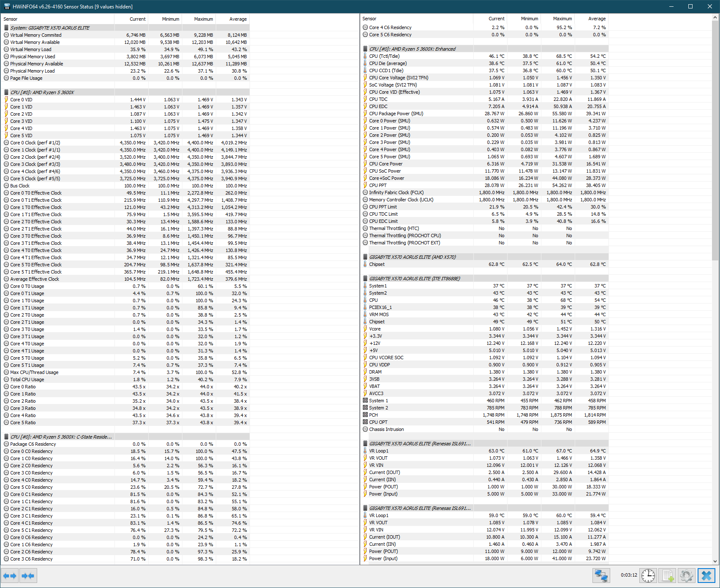Click the fan icon beside CPU OPT
Screen dimensions: 720x588
tap(365, 422)
